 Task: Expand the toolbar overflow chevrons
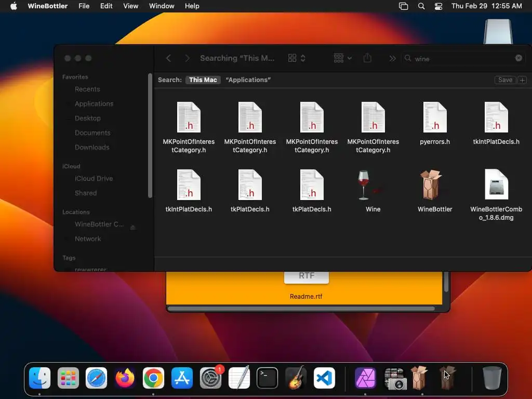click(392, 58)
